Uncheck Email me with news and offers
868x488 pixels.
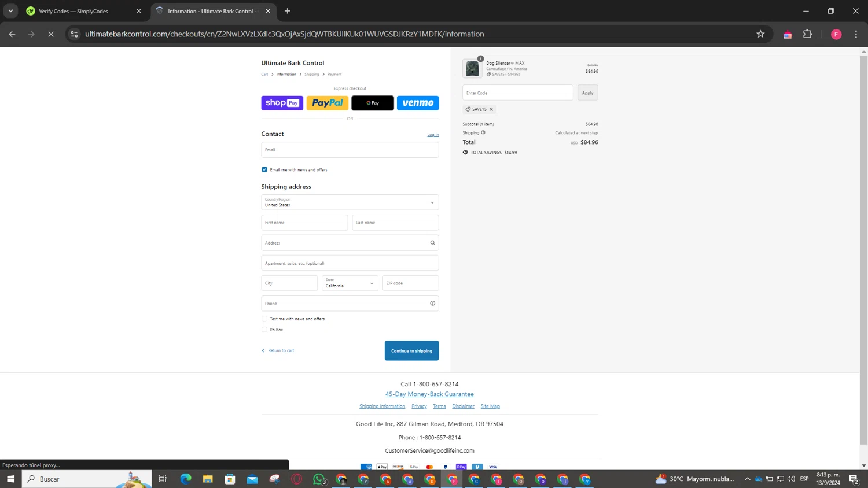click(264, 169)
